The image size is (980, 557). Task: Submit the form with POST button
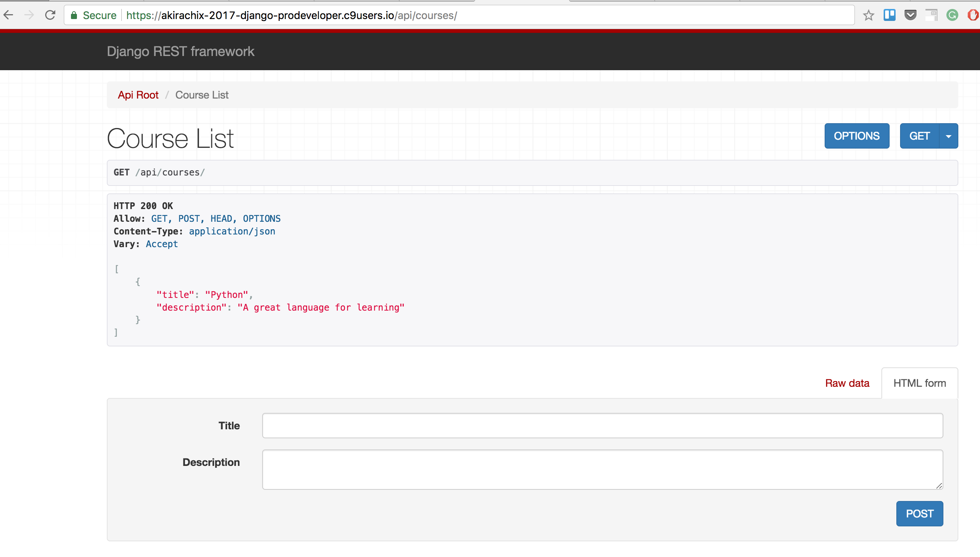click(919, 513)
